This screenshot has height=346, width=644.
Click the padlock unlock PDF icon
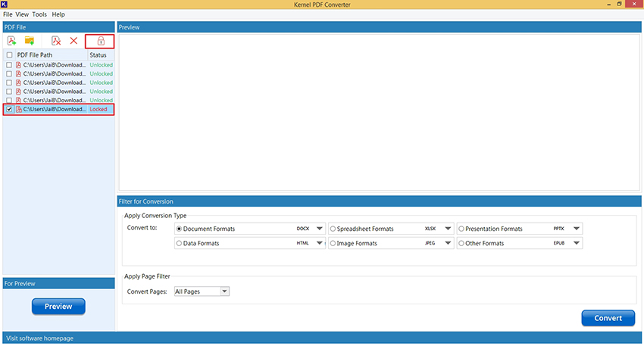(101, 41)
